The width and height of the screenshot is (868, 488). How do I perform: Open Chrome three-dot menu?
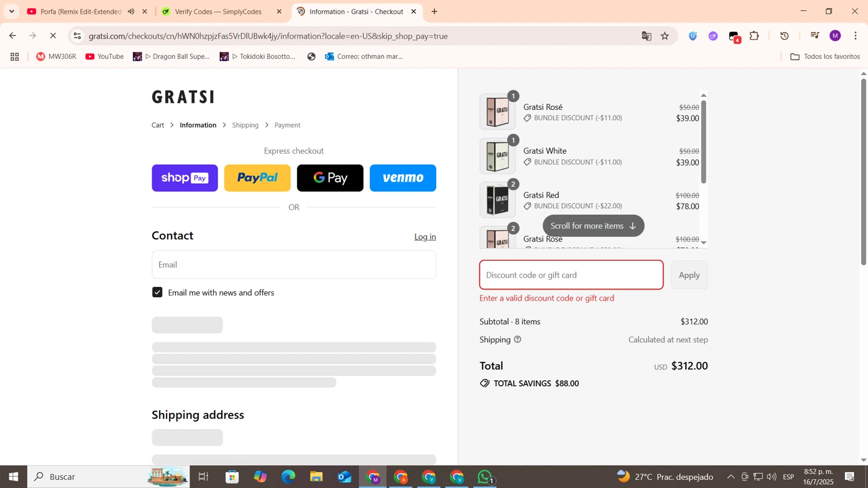855,36
